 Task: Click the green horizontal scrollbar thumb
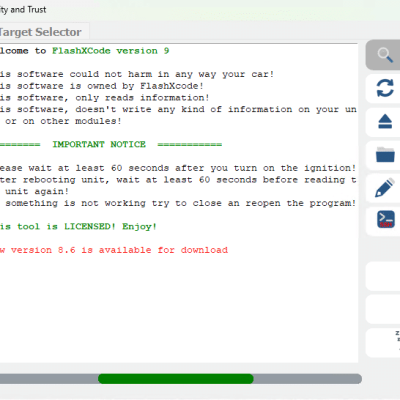click(x=176, y=379)
